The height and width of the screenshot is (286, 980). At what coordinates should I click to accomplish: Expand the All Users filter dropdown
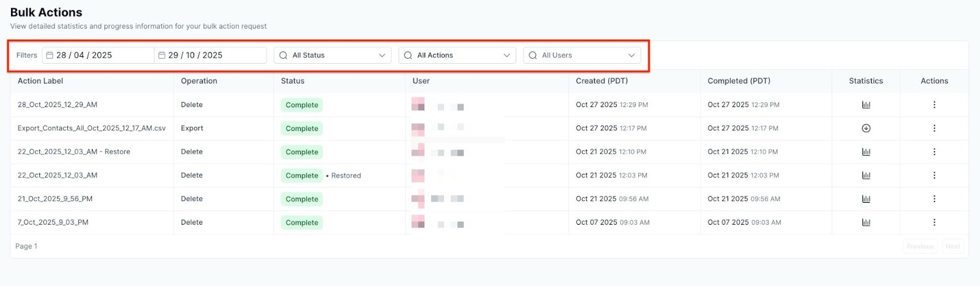pos(582,55)
